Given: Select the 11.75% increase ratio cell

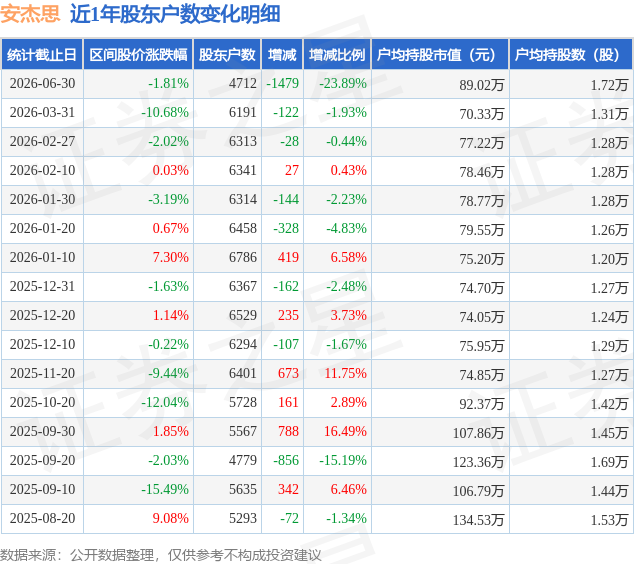Looking at the screenshot, I should (345, 373).
